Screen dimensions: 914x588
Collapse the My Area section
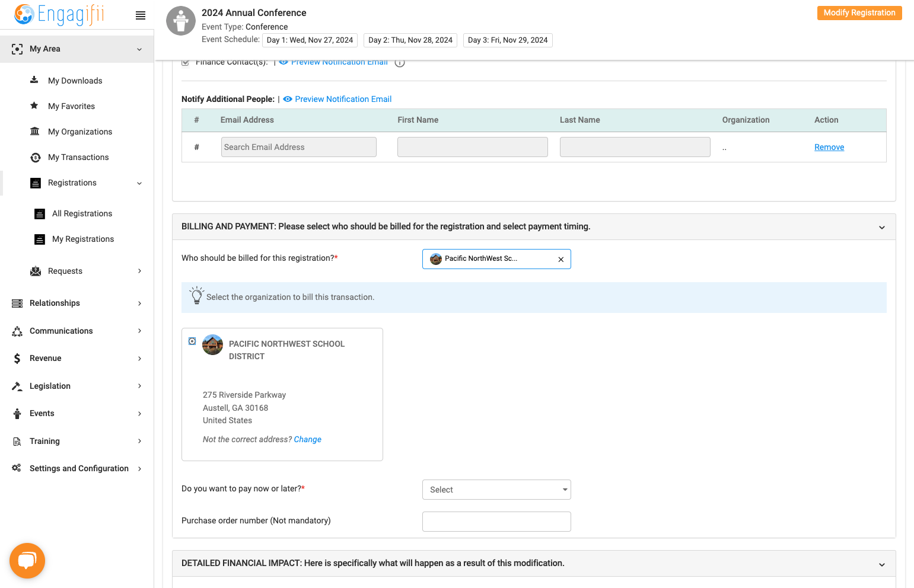tap(139, 49)
